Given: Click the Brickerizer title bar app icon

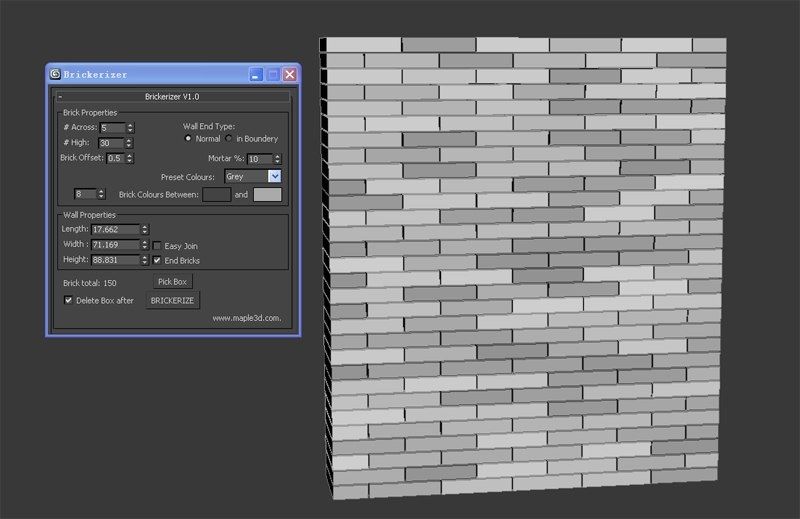Looking at the screenshot, I should (x=55, y=74).
